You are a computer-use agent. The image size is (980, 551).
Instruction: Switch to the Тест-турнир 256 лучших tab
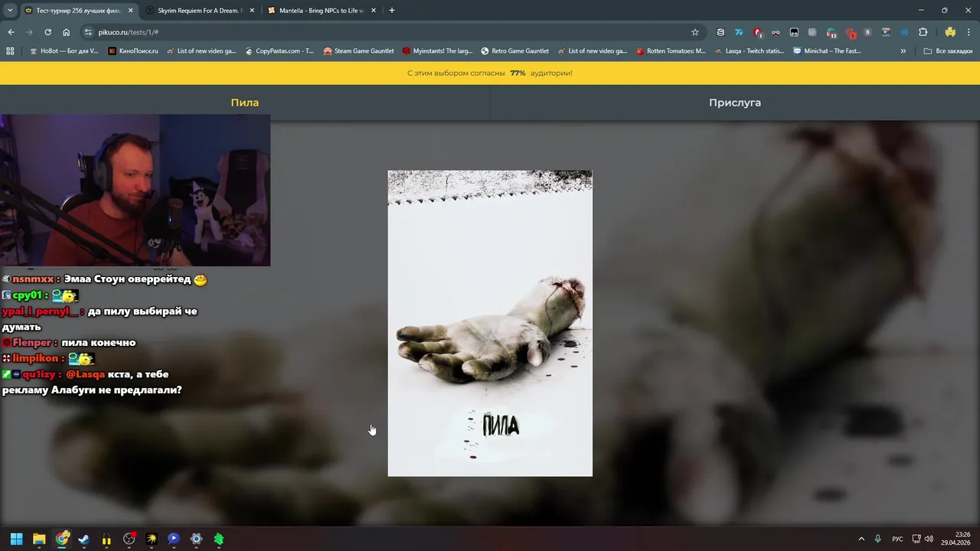(x=78, y=11)
